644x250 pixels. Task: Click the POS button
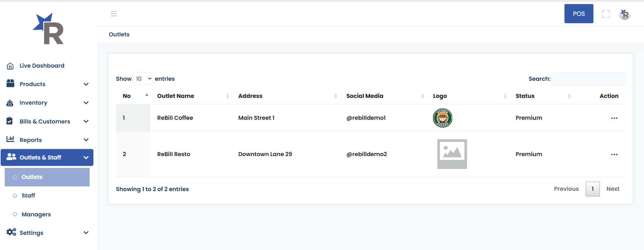point(579,14)
